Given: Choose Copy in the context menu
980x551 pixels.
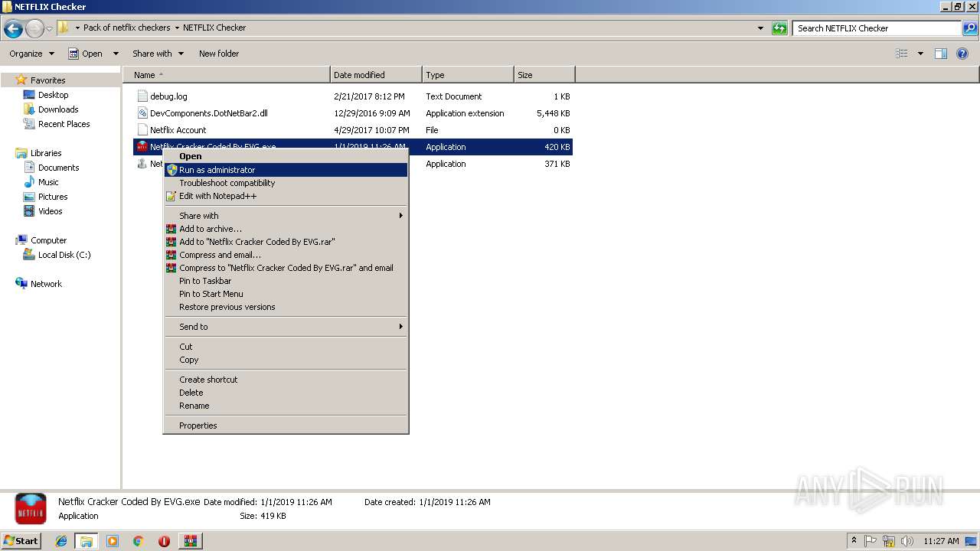Looking at the screenshot, I should (286, 360).
